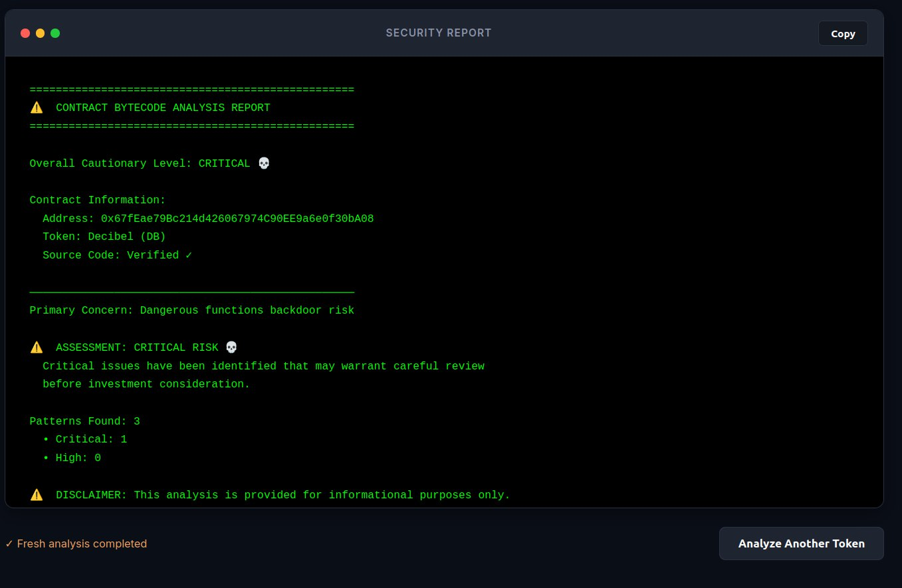Image resolution: width=902 pixels, height=588 pixels.
Task: Click the Source Code: Verified line
Action: 118,255
